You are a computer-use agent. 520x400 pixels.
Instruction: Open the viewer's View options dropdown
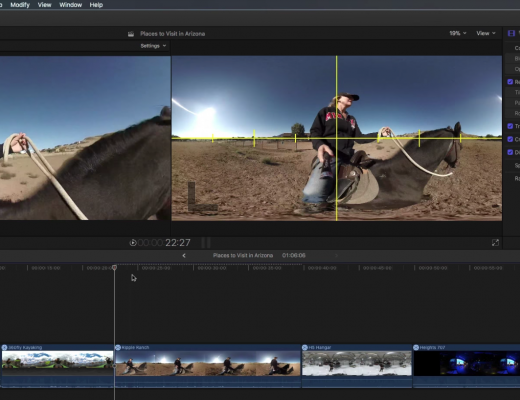point(486,33)
